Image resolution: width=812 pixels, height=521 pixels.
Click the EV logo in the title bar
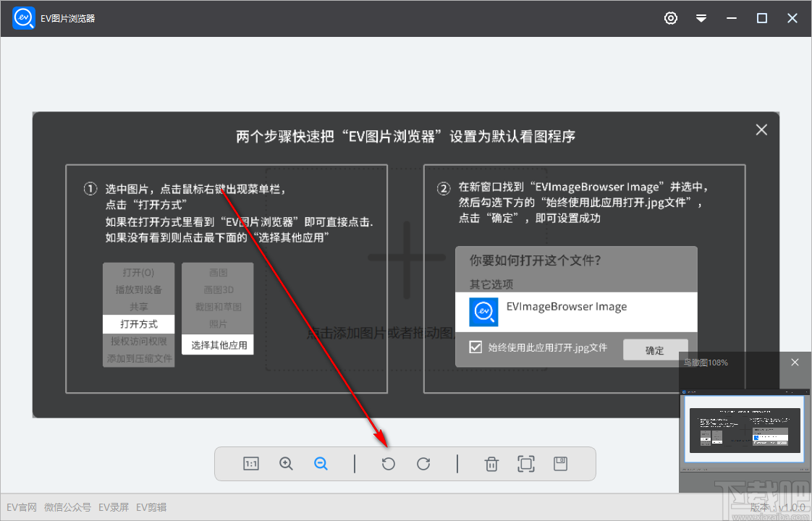(23, 17)
